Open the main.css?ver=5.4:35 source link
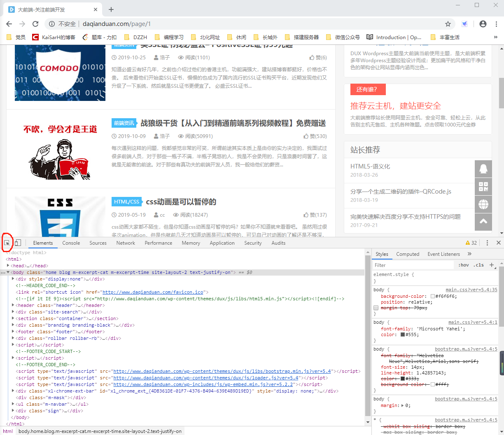 click(x=471, y=290)
